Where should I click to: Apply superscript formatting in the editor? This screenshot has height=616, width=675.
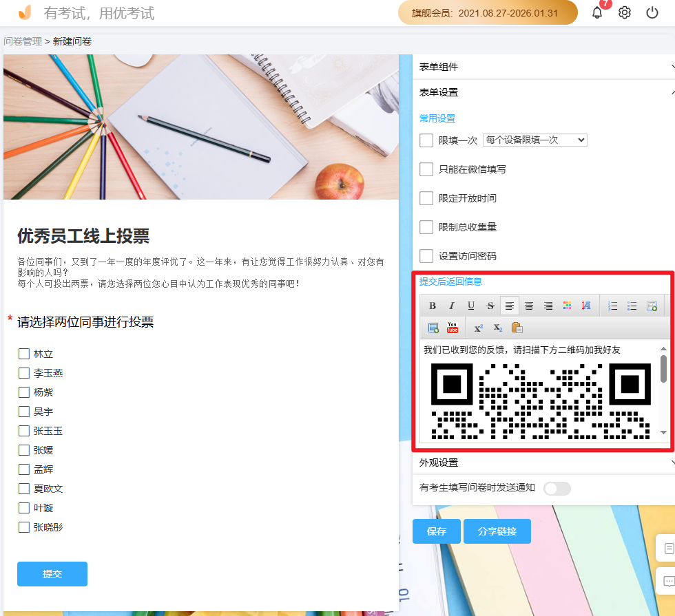pyautogui.click(x=478, y=328)
